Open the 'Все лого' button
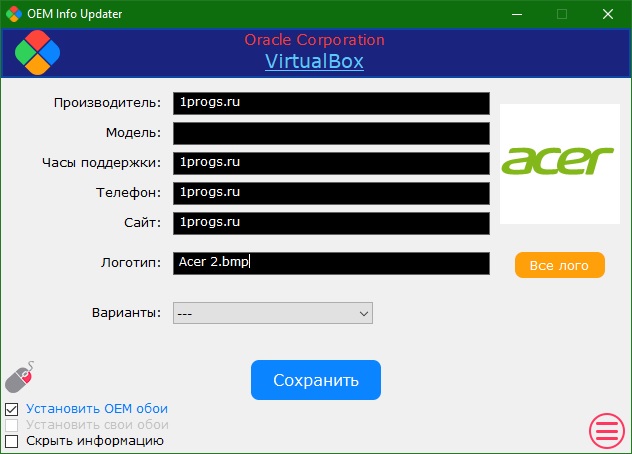 pos(560,265)
